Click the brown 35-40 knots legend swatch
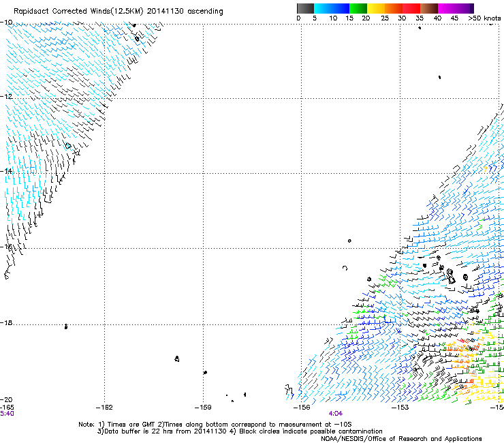The width and height of the screenshot is (504, 443). point(429,8)
